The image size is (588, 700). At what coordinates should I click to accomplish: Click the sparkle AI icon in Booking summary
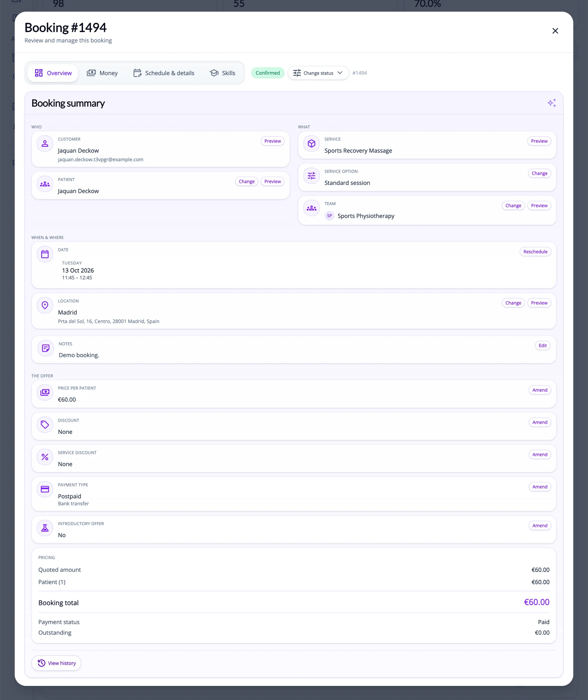pyautogui.click(x=552, y=103)
